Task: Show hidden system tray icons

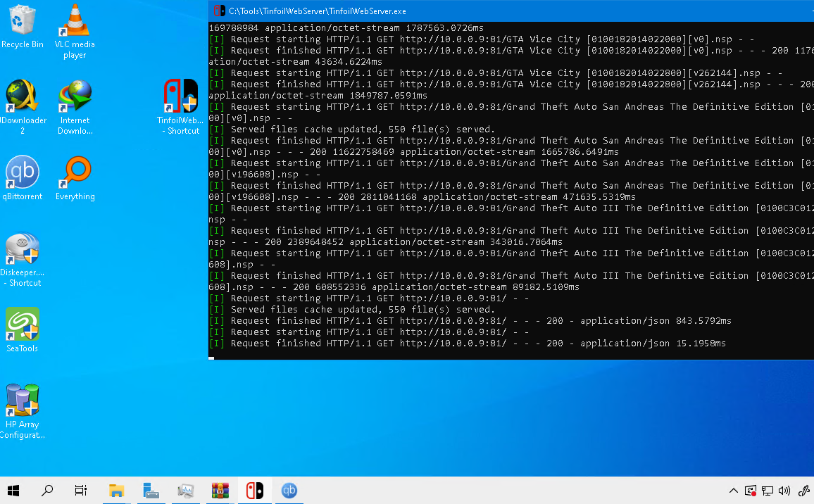Action: (x=734, y=491)
